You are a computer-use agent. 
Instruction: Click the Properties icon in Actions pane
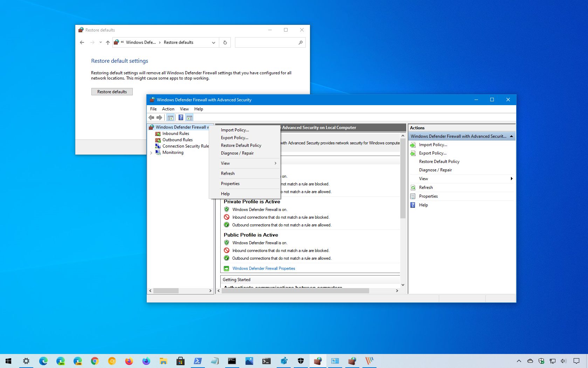pyautogui.click(x=413, y=196)
